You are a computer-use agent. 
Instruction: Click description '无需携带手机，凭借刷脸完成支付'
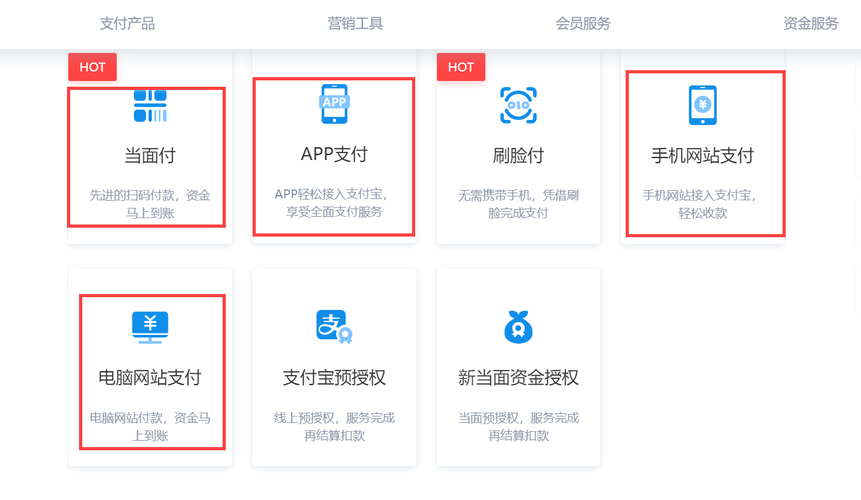tap(518, 204)
